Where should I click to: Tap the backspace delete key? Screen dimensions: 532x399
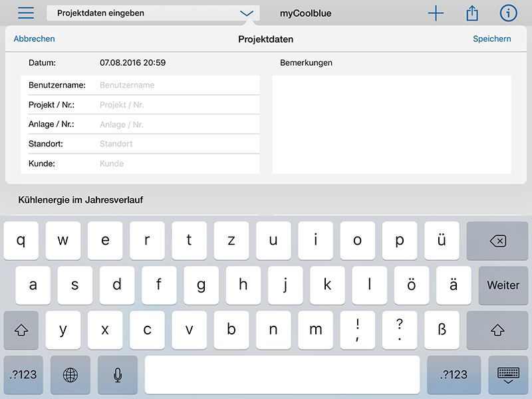[497, 241]
